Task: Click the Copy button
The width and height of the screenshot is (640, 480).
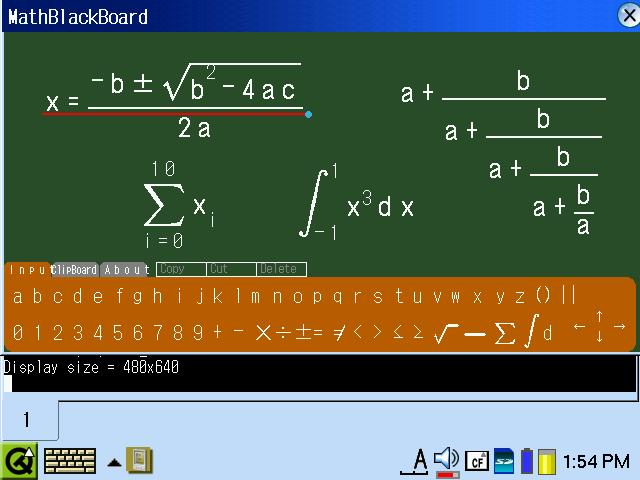Action: click(181, 269)
